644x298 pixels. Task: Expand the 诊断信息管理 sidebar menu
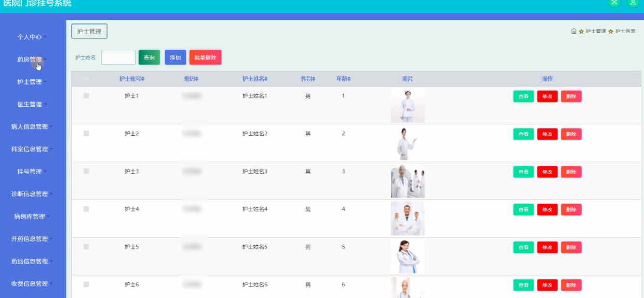(x=33, y=194)
